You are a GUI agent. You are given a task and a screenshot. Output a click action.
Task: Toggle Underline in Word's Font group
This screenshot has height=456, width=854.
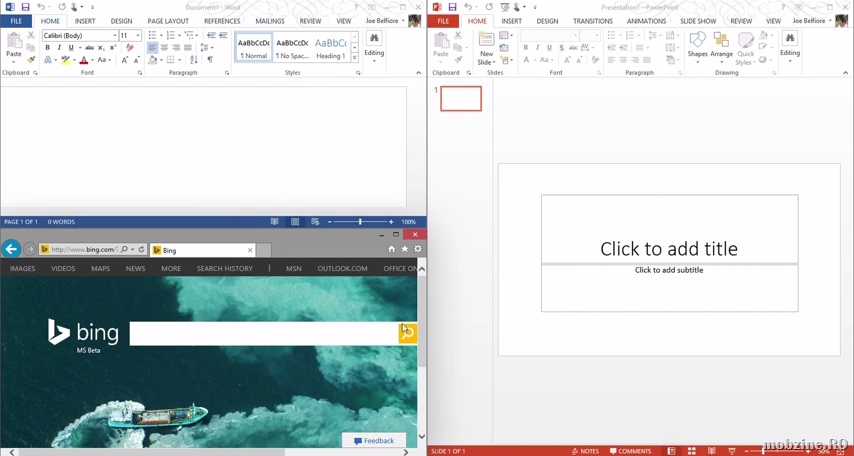point(71,47)
